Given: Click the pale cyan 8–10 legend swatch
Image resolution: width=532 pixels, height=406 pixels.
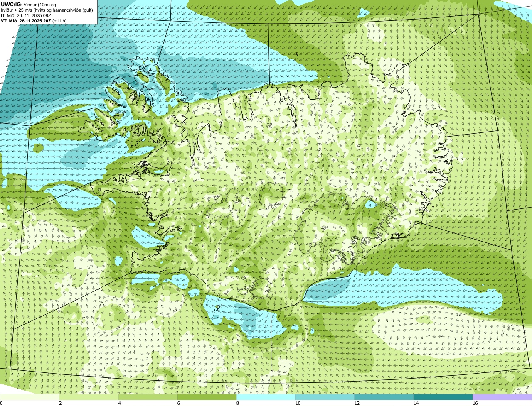Looking at the screenshot, I should (x=266, y=397).
